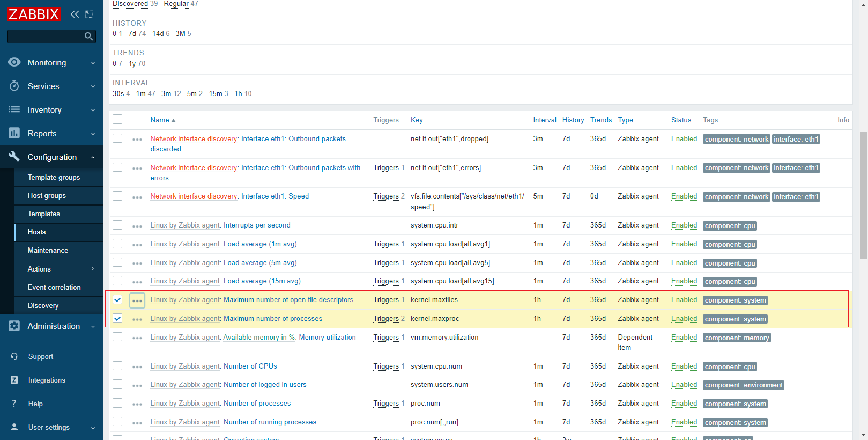Open three-dot menu for Outbound packets with errors
Screen dimensions: 868x440
point(137,168)
